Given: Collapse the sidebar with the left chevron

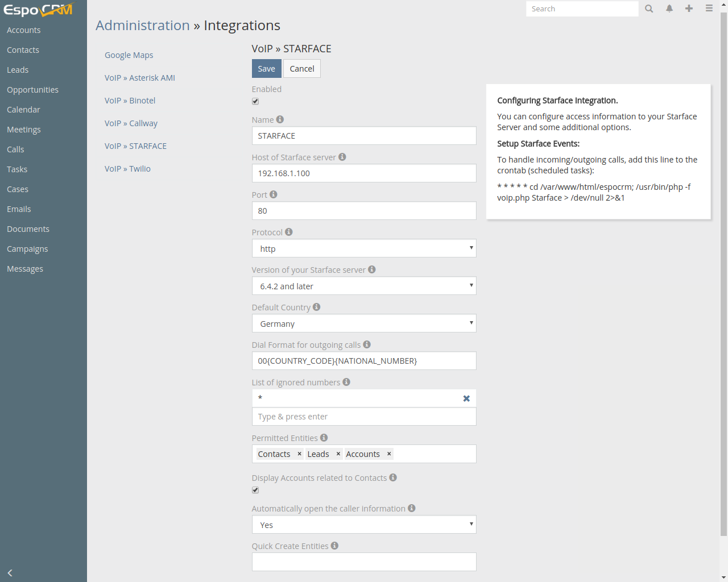Looking at the screenshot, I should tap(10, 573).
